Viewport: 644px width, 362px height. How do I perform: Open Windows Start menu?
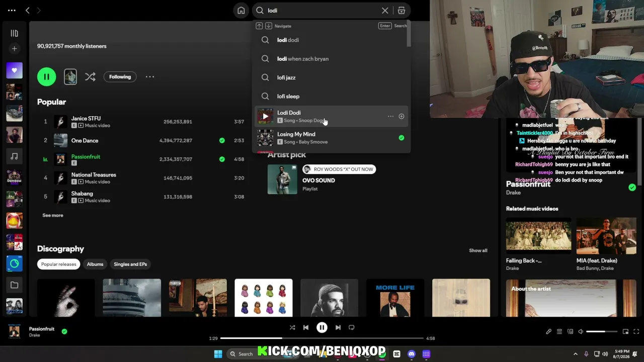pyautogui.click(x=218, y=354)
